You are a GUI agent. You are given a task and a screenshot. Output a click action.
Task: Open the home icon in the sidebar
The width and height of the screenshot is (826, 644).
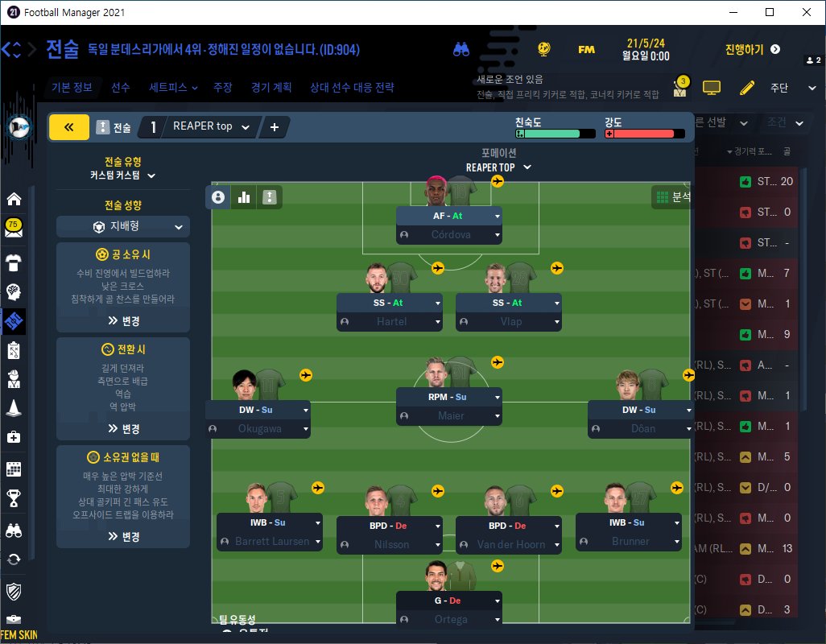click(x=14, y=199)
